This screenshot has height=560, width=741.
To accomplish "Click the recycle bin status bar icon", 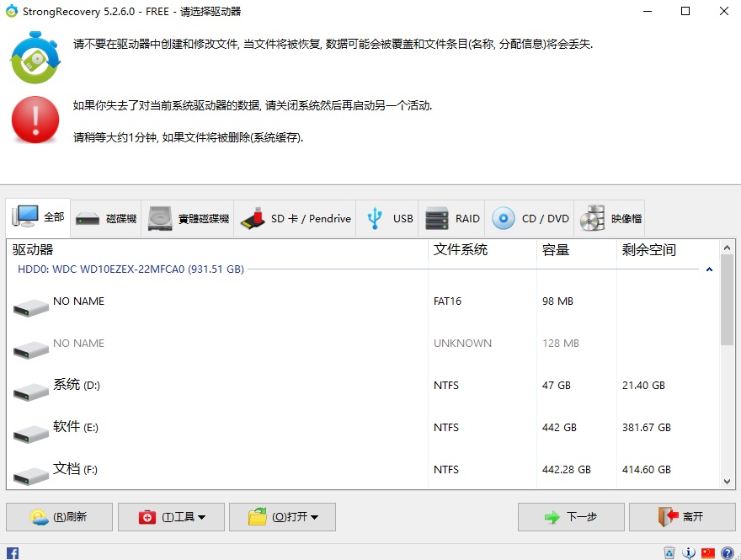I will tap(669, 552).
